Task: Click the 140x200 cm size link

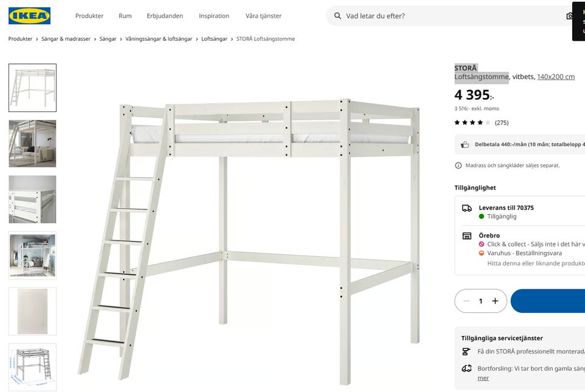Action: pos(556,77)
